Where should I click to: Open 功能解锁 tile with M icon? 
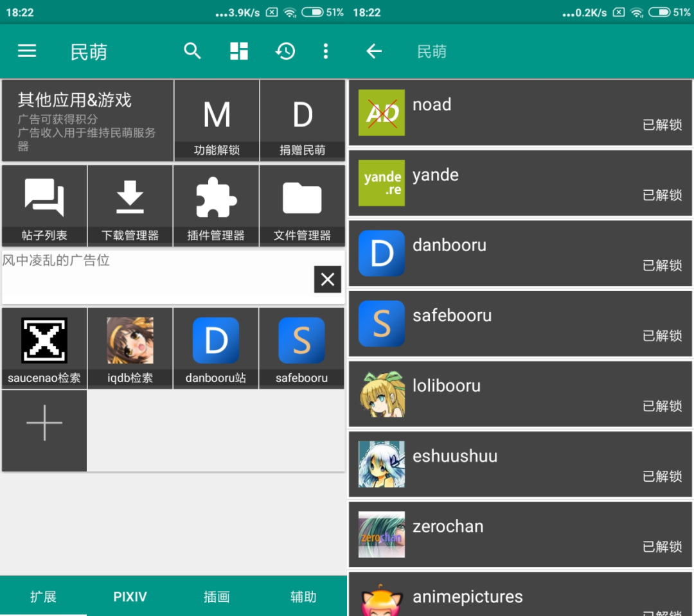pos(217,120)
